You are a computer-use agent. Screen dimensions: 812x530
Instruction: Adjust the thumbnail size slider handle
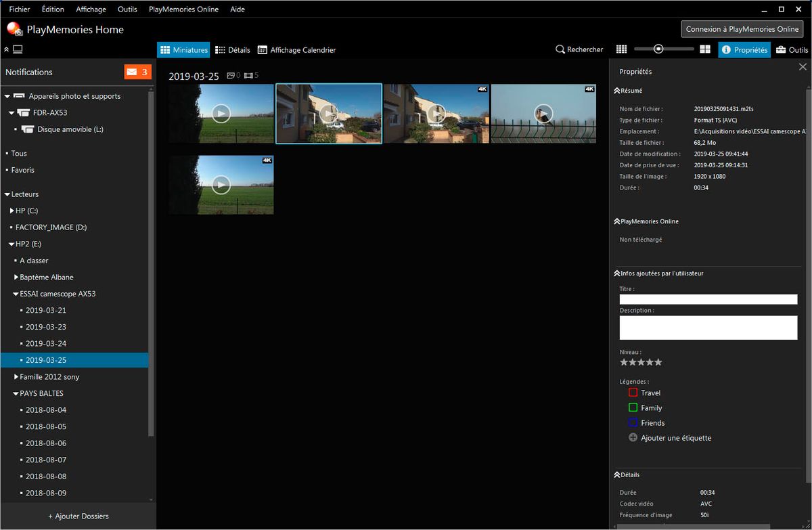tap(658, 49)
